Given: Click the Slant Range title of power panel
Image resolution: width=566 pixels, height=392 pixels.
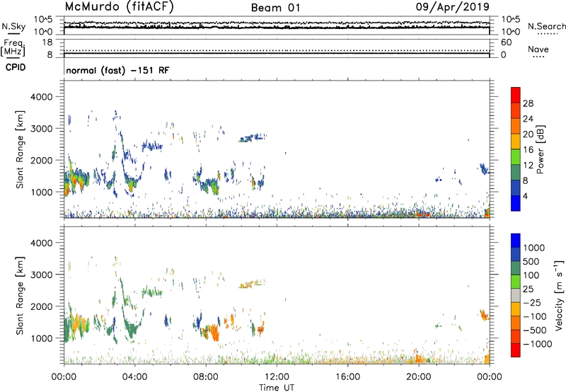Looking at the screenshot, I should point(20,149).
